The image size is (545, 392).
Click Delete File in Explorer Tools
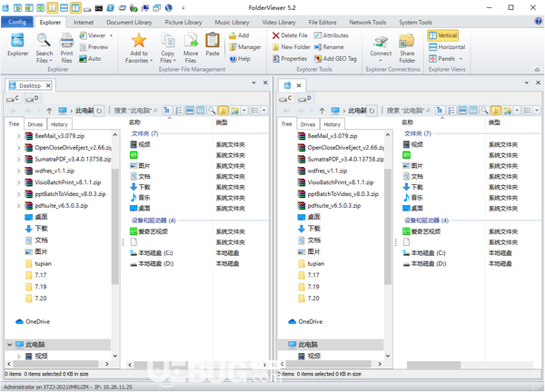tap(291, 35)
